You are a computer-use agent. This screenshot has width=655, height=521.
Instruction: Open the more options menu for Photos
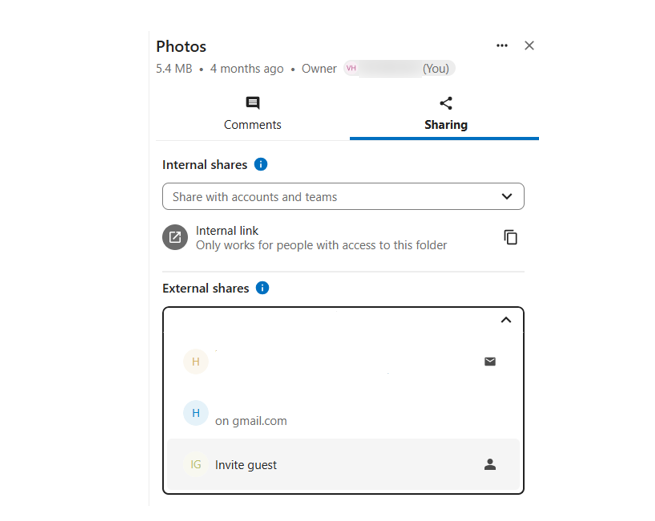(502, 46)
